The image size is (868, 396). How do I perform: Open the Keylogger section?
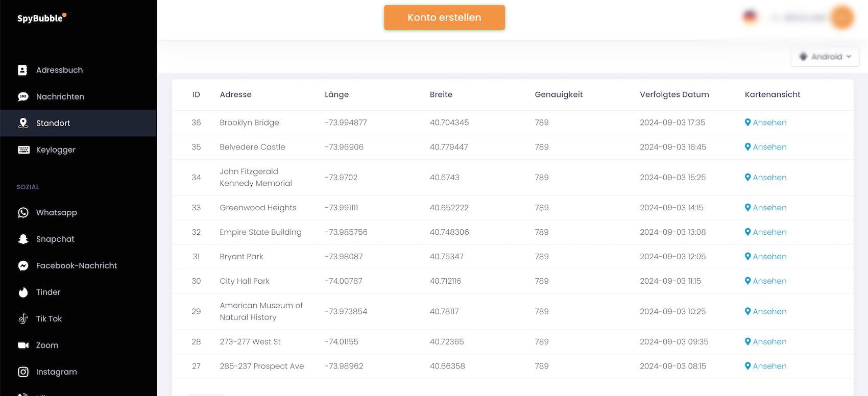pyautogui.click(x=78, y=150)
